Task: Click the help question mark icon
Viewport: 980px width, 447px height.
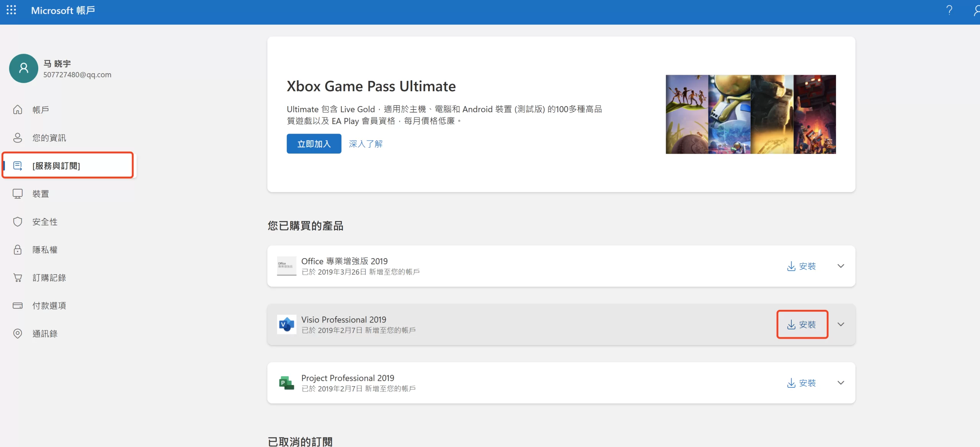Action: coord(949,10)
